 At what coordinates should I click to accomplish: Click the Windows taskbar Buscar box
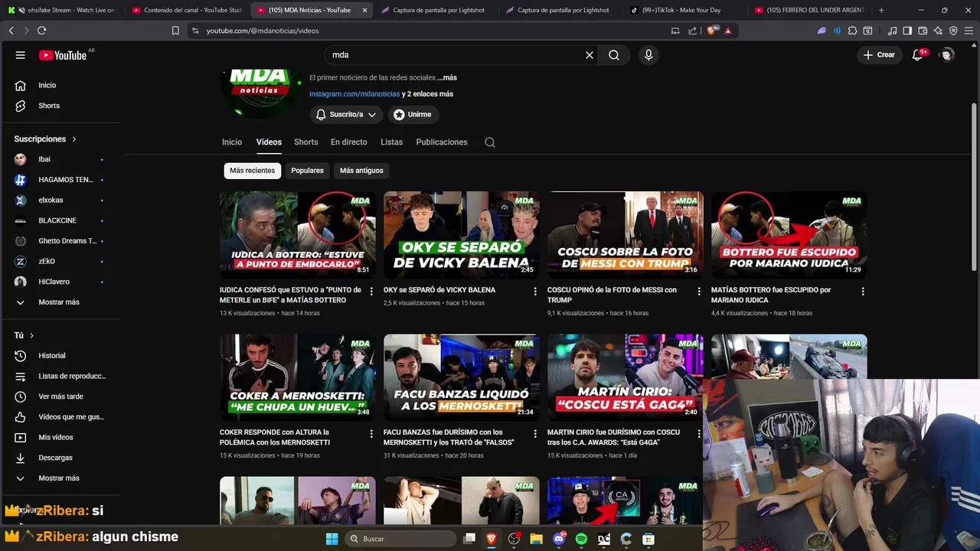(400, 539)
